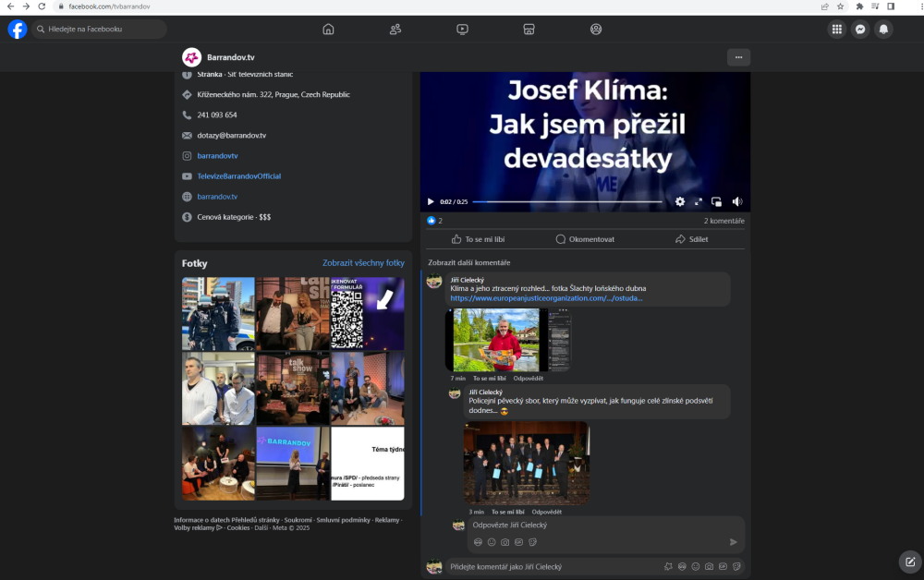This screenshot has height=580, width=924.
Task: Play the Josef Klíma video
Action: coord(431,201)
